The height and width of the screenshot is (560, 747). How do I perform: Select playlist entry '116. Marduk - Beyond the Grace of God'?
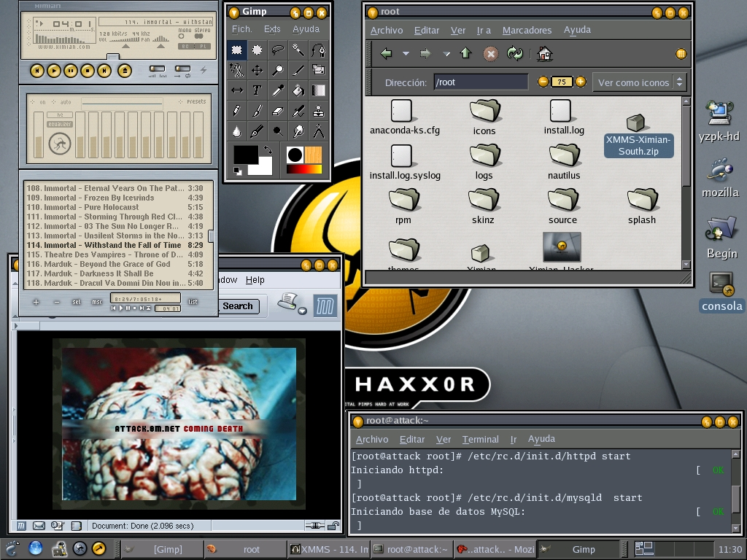point(115,264)
